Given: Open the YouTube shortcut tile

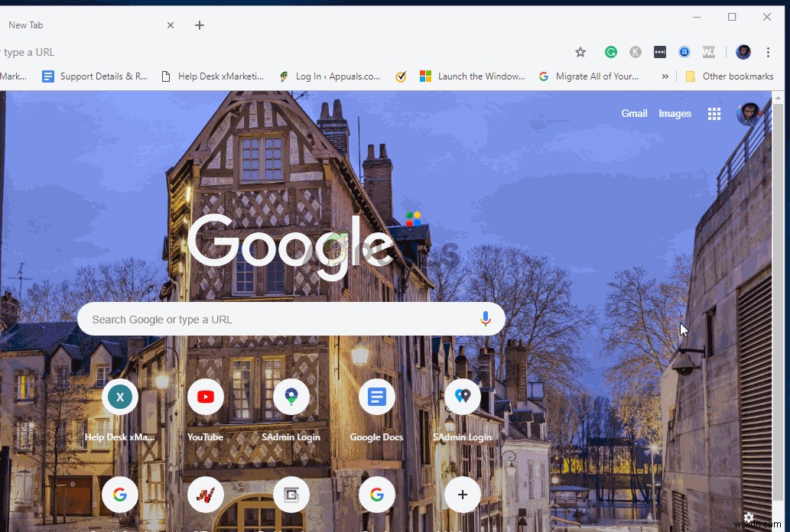Looking at the screenshot, I should [x=205, y=397].
